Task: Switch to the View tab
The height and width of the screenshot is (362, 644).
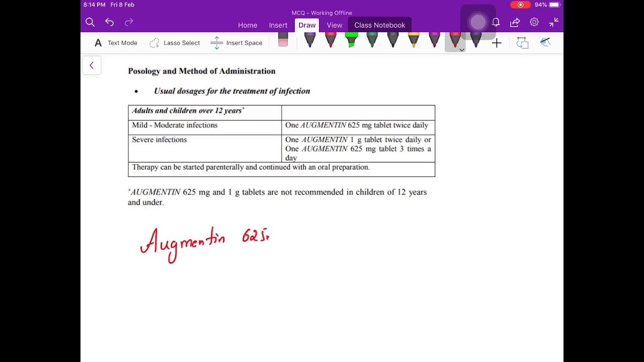Action: pos(335,25)
